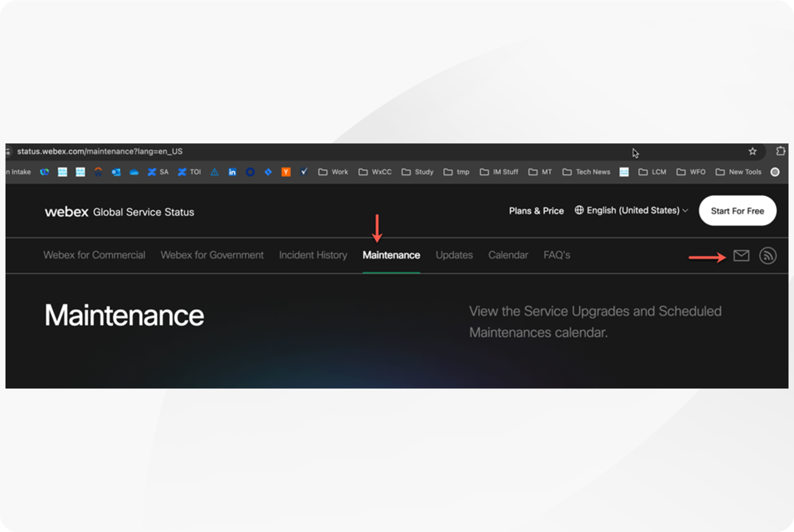
Task: Expand the WFO bookmarks folder
Action: tap(691, 172)
